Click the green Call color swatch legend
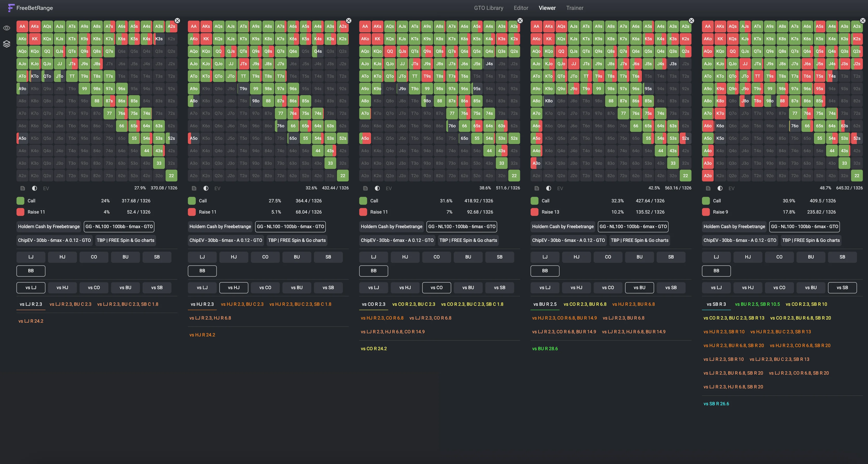 pos(20,201)
